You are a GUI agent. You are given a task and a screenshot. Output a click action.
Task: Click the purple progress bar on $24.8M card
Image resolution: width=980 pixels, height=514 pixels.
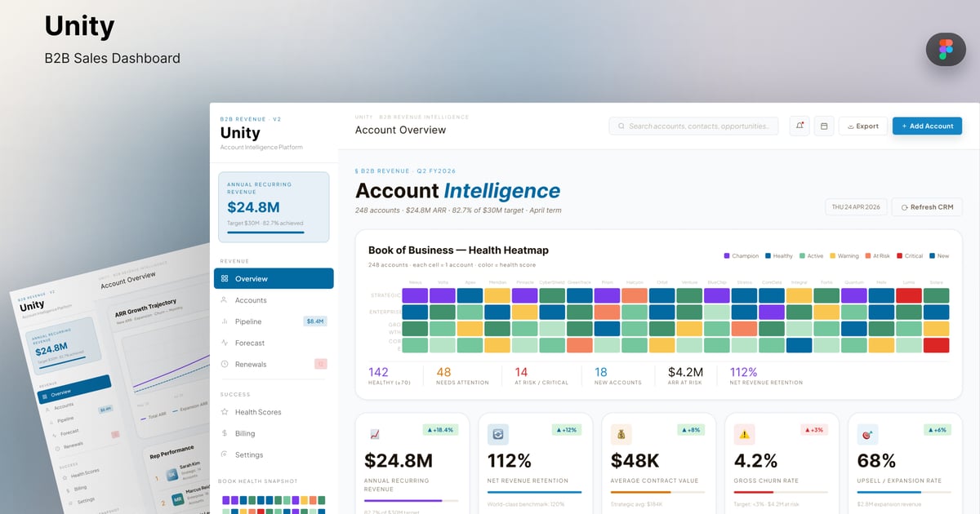pos(403,500)
